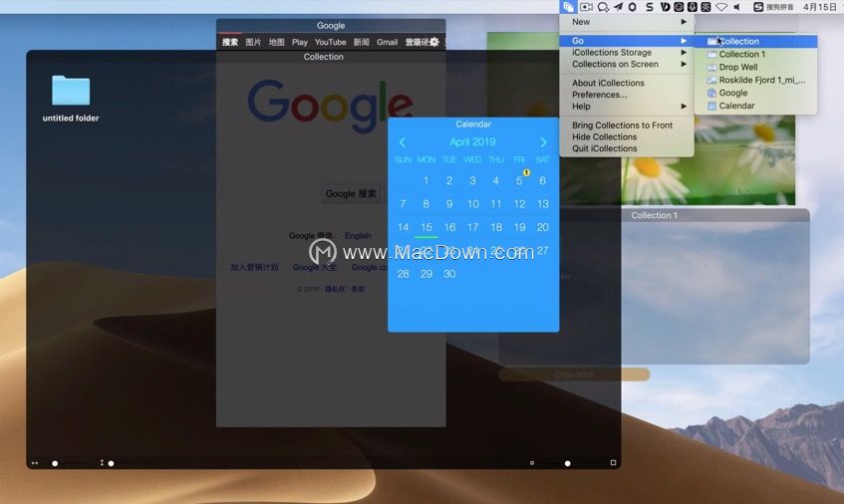The image size is (844, 504).
Task: Select April 15 in the Calendar
Action: pos(426,227)
